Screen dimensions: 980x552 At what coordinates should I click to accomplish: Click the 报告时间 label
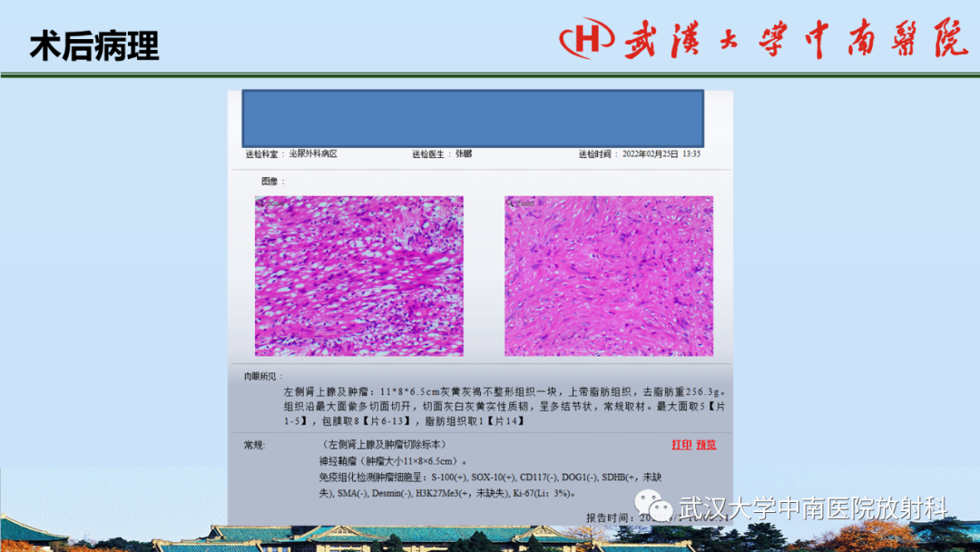pyautogui.click(x=610, y=517)
